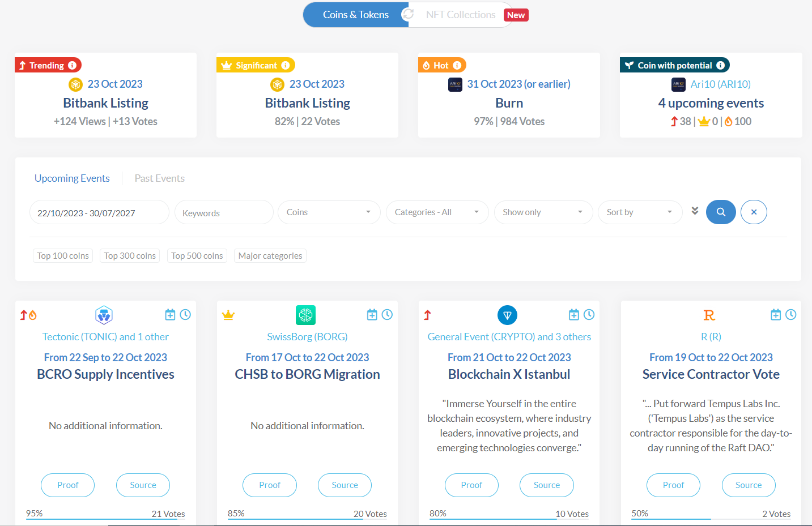Click the coin icon on Trending Bitbank card
Screen dimensions: 812x526
75,84
